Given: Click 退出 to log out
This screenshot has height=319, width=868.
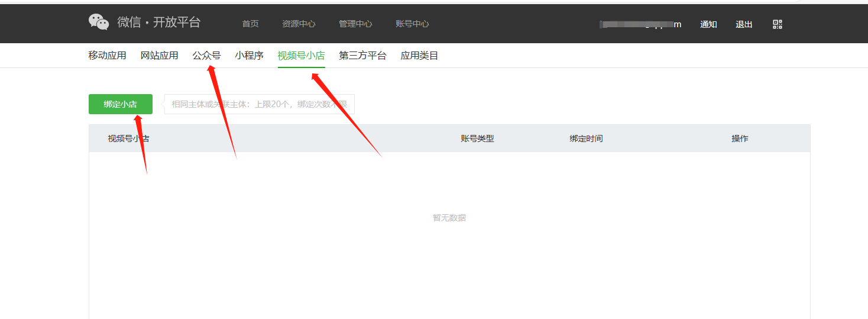Looking at the screenshot, I should coord(744,24).
